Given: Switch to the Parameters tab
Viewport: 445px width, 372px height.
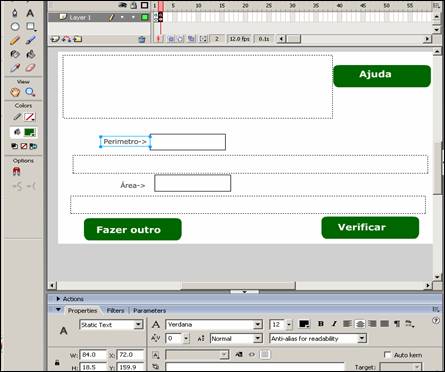Looking at the screenshot, I should (149, 311).
